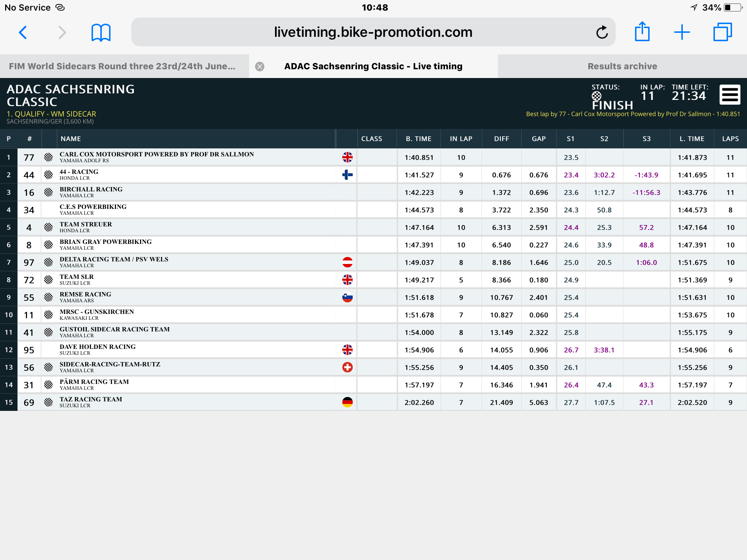Click gap value 5.063 for TAZ Racing
The height and width of the screenshot is (560, 747).
coord(539,402)
